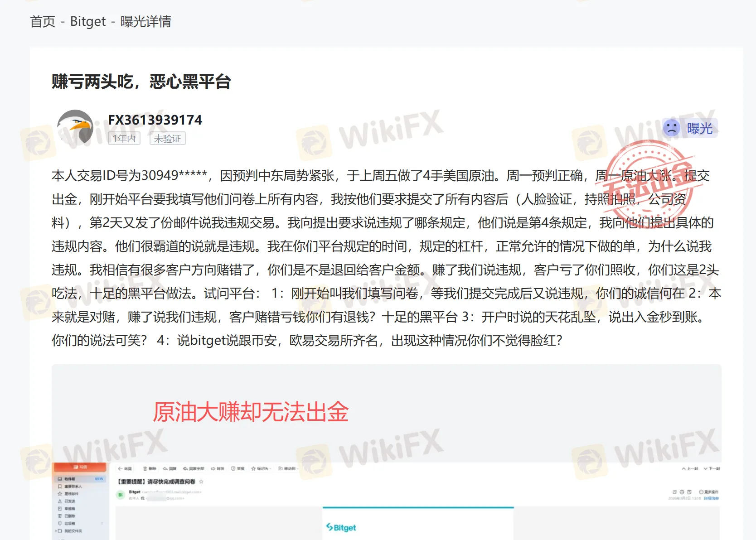The image size is (756, 540).
Task: Open the Bitget breadcrumb link
Action: (x=88, y=21)
